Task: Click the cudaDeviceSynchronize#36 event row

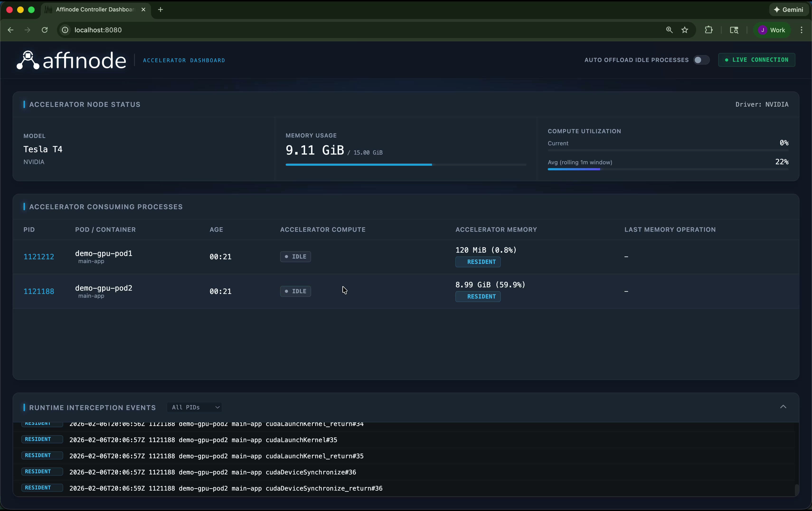Action: pos(404,472)
